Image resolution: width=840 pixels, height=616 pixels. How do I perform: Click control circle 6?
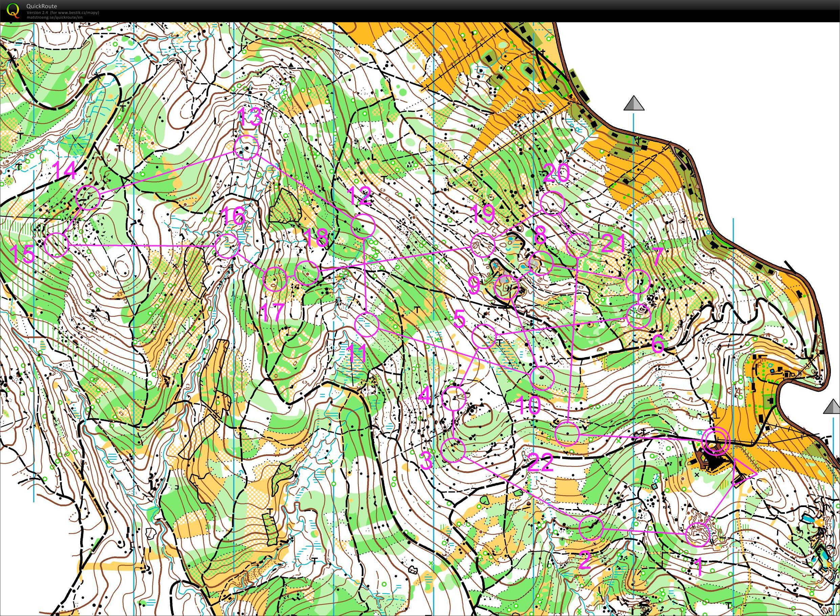click(639, 316)
